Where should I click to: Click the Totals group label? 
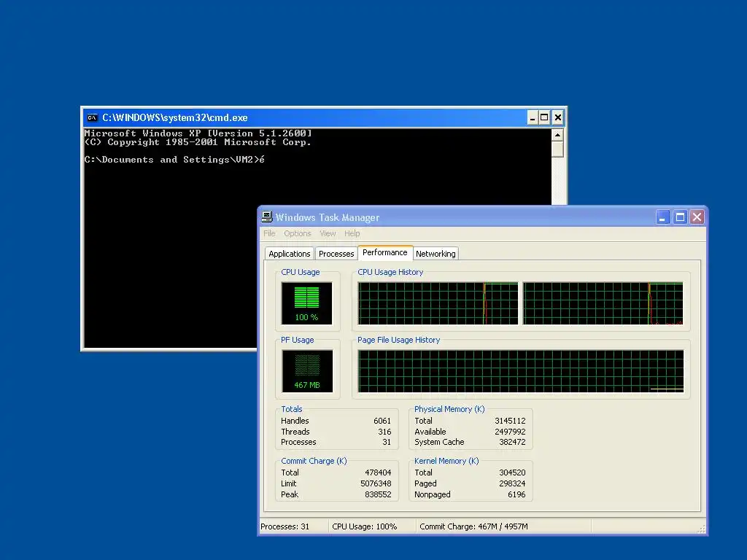pyautogui.click(x=292, y=409)
